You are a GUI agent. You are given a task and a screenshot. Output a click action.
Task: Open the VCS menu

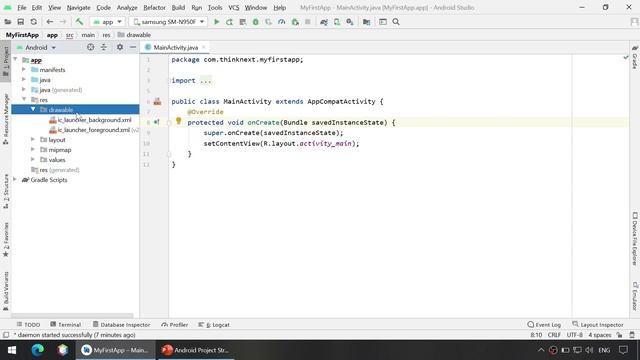(233, 7)
